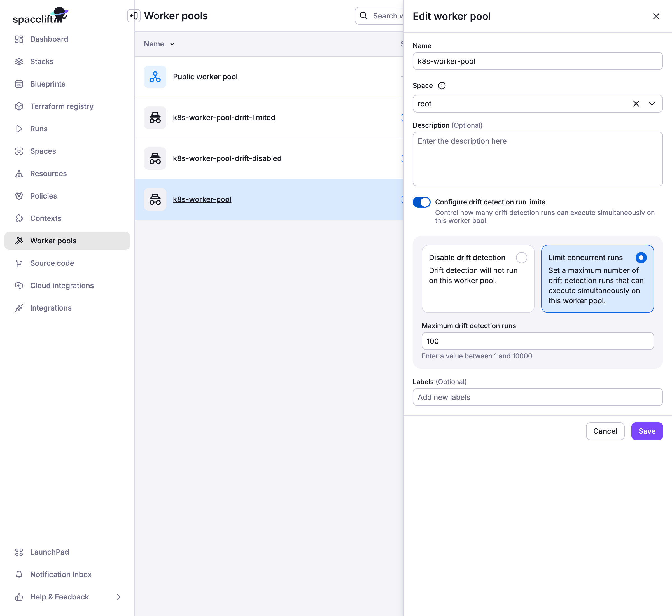Open the k8s-worker-pool-drift-disabled link
672x616 pixels.
pyautogui.click(x=227, y=158)
